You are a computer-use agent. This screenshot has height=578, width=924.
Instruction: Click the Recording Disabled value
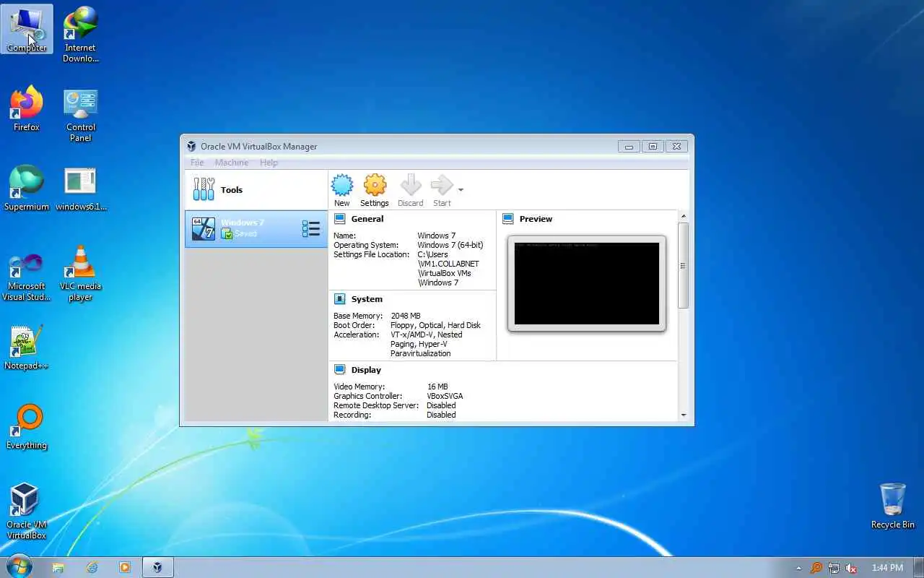coord(441,415)
